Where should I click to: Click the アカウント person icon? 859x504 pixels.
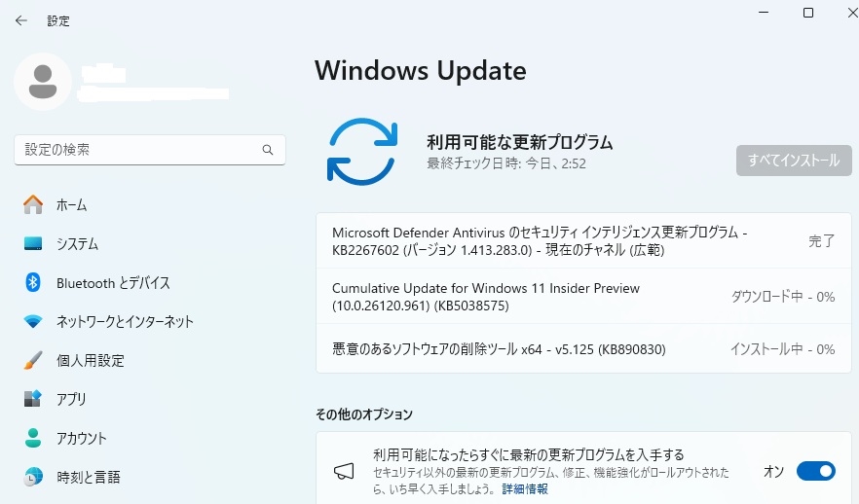(x=33, y=438)
